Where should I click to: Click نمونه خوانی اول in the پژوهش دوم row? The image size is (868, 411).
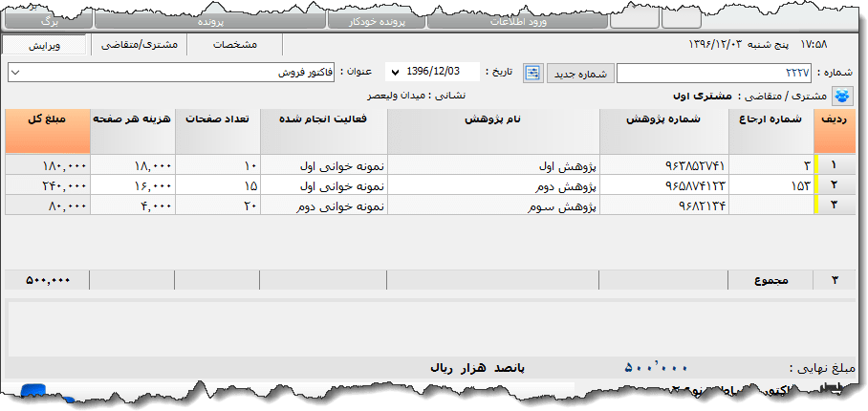(323, 184)
